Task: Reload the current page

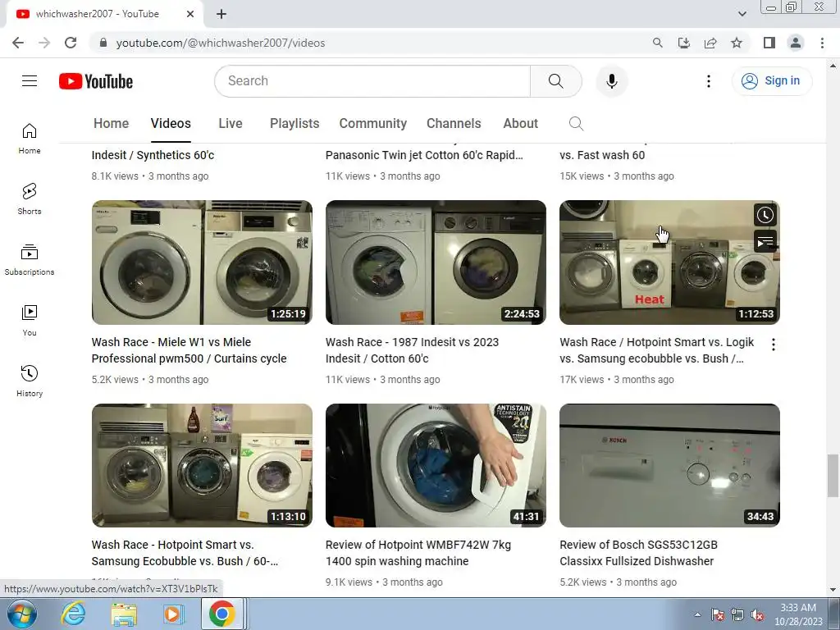Action: pos(71,43)
